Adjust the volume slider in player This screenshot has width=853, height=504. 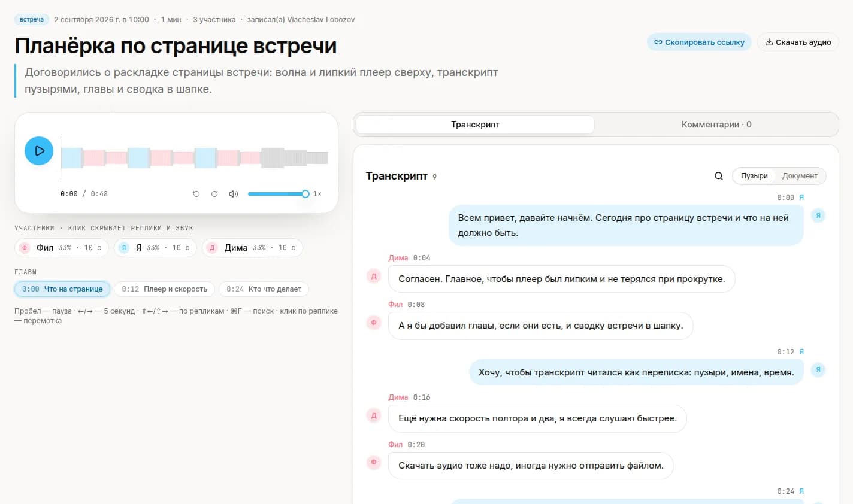click(x=278, y=194)
